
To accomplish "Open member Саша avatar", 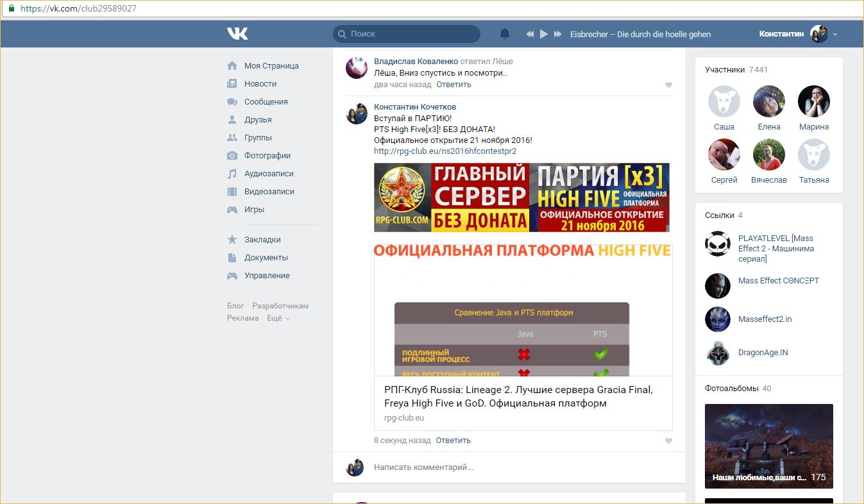I will (x=724, y=101).
